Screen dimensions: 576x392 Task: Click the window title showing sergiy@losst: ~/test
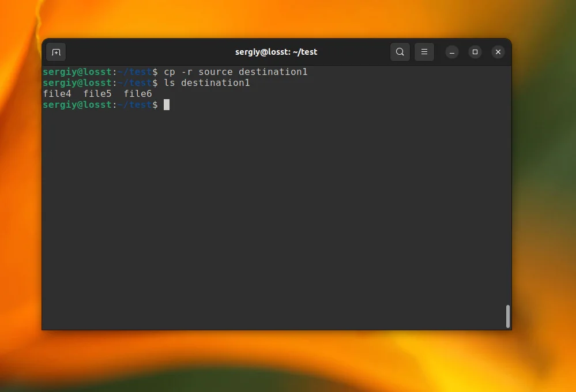point(276,52)
